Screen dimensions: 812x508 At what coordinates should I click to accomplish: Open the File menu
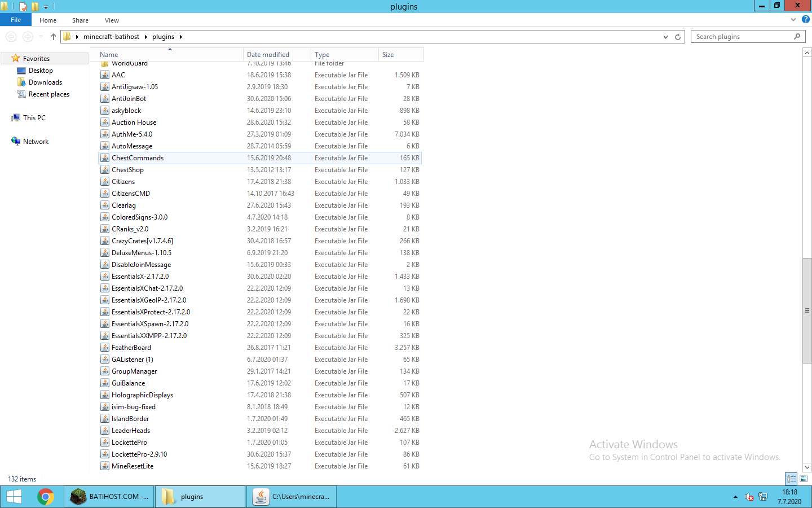point(16,20)
